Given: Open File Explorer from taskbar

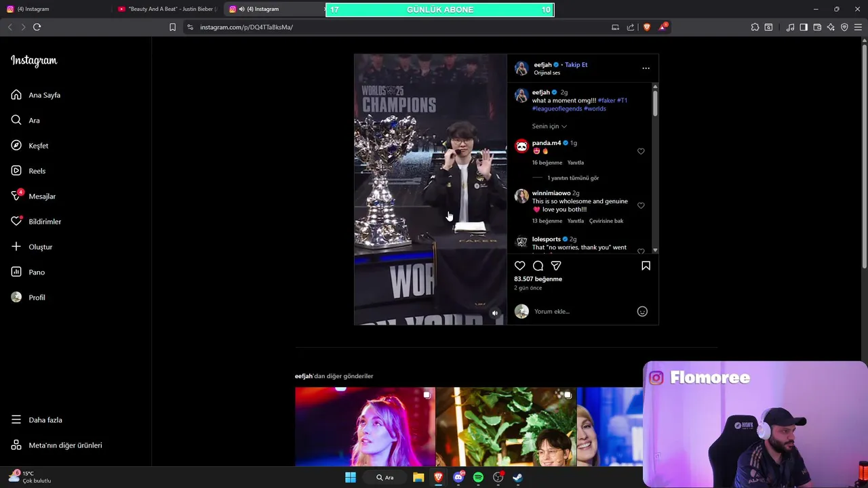Looking at the screenshot, I should tap(418, 477).
